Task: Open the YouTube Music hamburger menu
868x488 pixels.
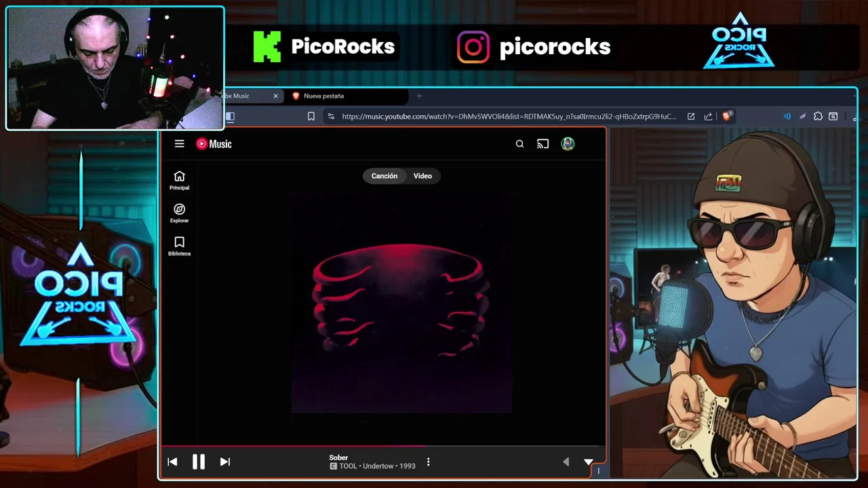Action: (x=179, y=144)
